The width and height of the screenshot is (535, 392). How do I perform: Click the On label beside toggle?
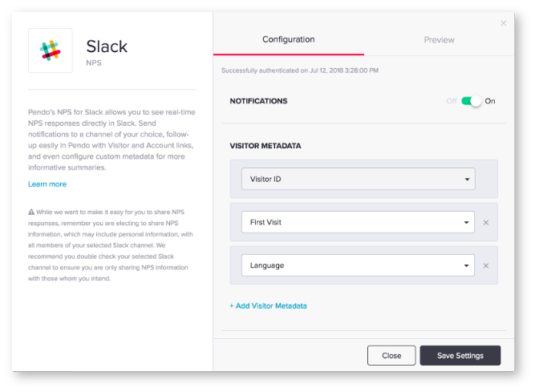[x=490, y=101]
